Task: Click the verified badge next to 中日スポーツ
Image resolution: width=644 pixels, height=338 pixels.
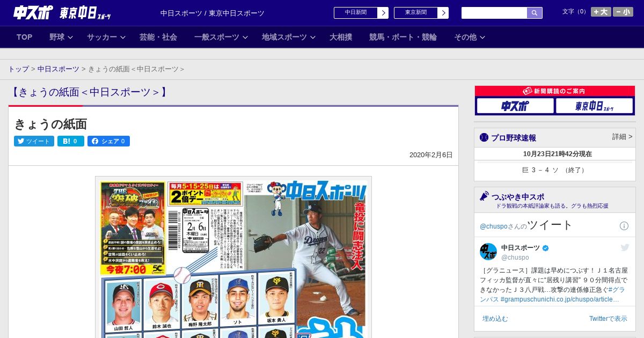Action: (546, 248)
